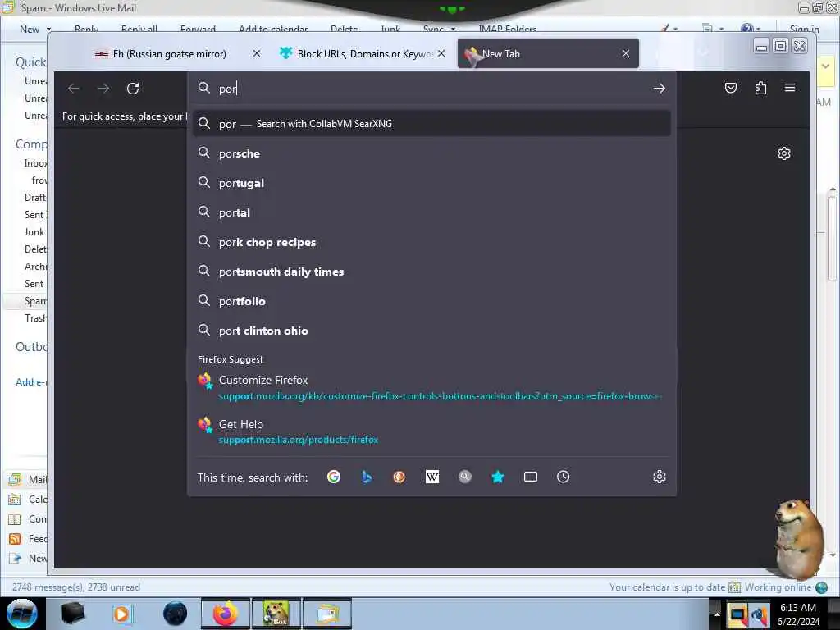Open Spam folder in Live Mail sidebar
The width and height of the screenshot is (840, 630).
click(35, 301)
